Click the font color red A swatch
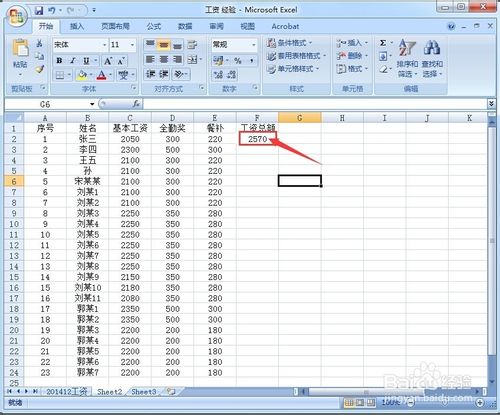Viewport: 500px width, 415px height. [x=101, y=75]
